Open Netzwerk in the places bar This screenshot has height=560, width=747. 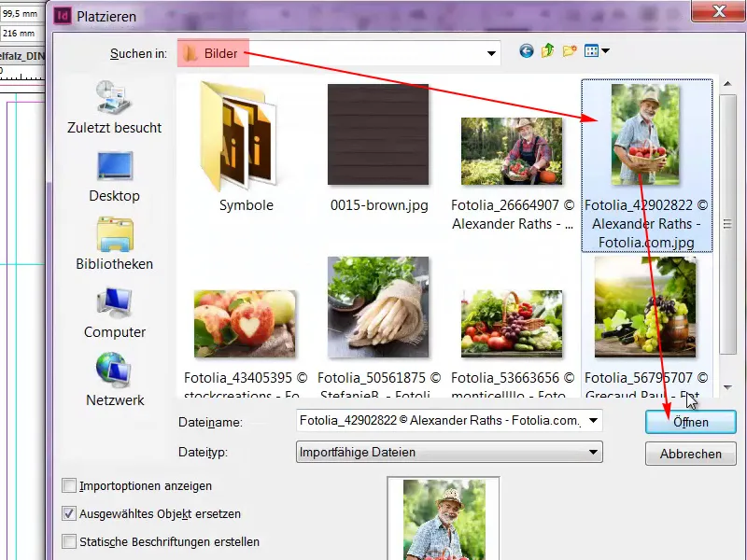(114, 380)
